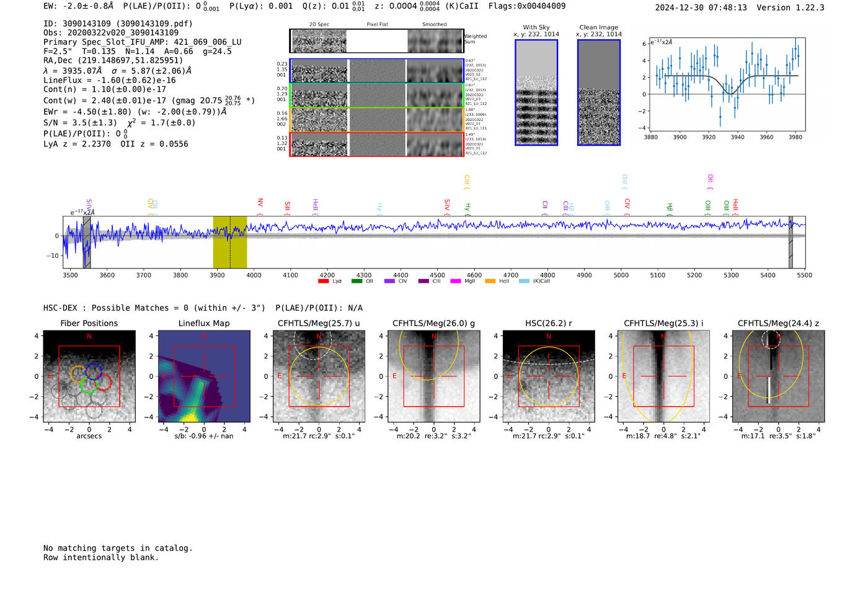Image resolution: width=868 pixels, height=591 pixels.
Task: Select the red-bordered 2D spectrum row
Action: (x=376, y=144)
